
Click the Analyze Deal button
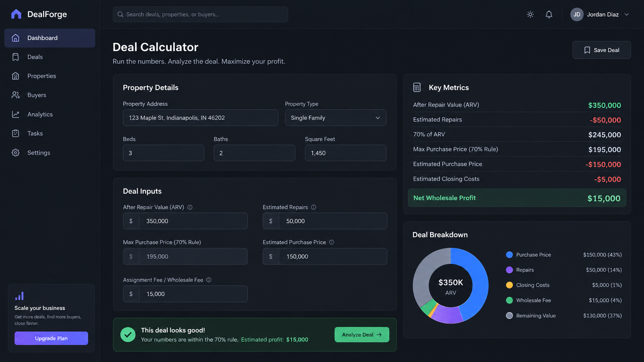[362, 335]
